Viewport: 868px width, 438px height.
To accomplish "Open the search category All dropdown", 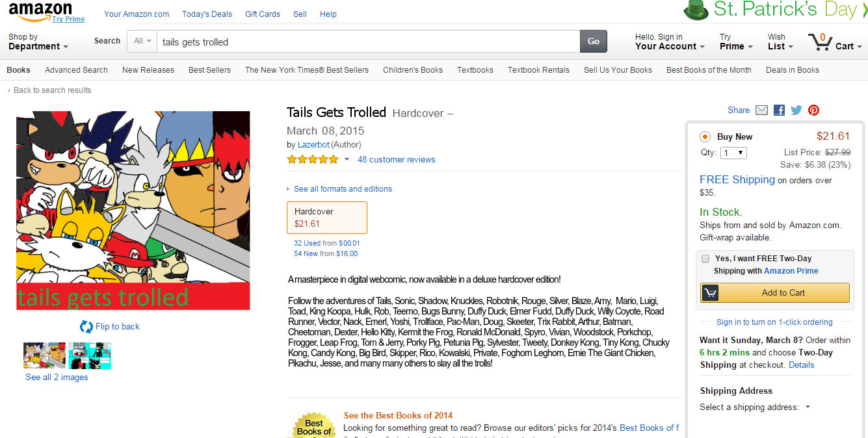I will click(x=142, y=41).
